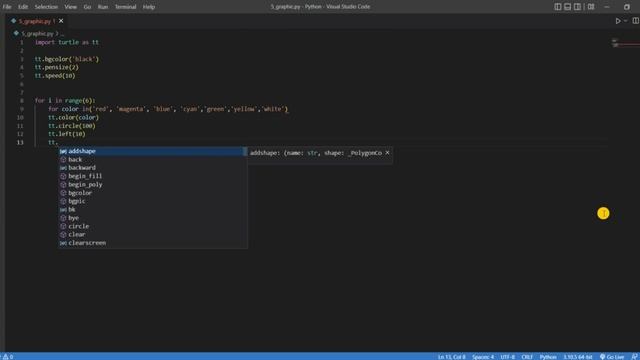
Task: Select the 3.10.5 64-bit Python interpreter
Action: (x=578, y=356)
